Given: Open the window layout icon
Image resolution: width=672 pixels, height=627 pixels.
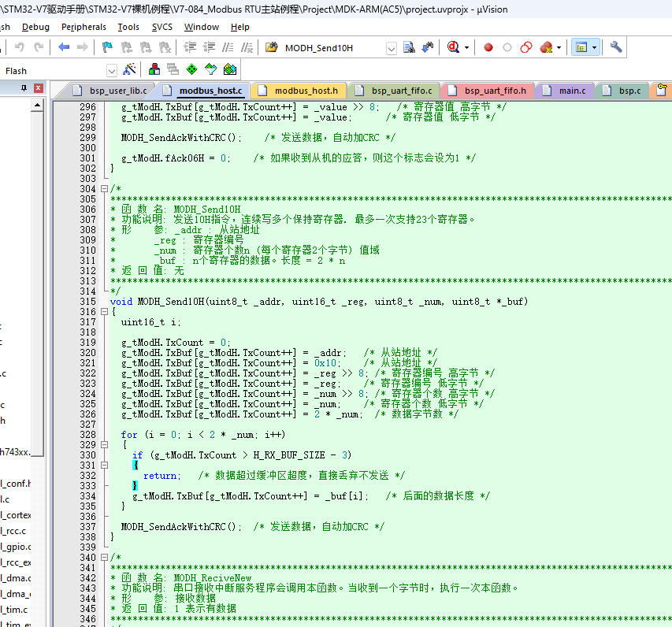Looking at the screenshot, I should coord(581,47).
